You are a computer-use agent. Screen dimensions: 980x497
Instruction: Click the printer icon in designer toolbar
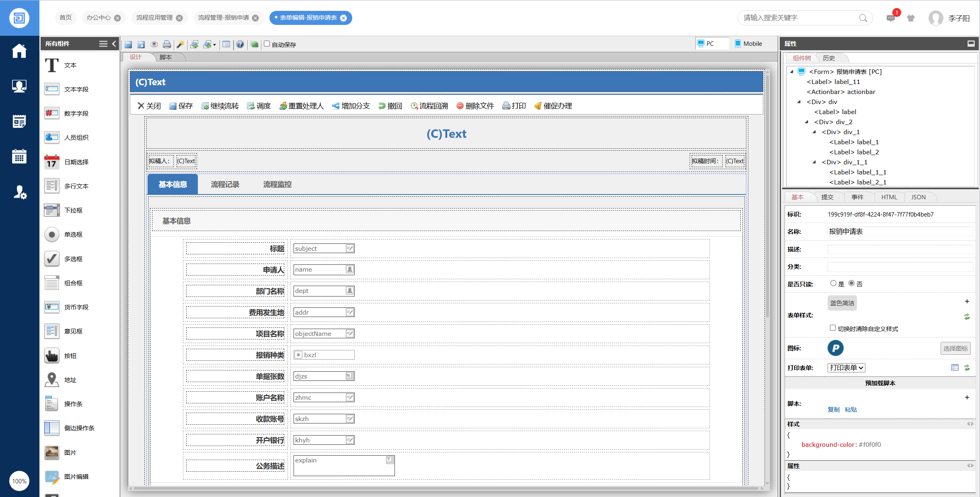pyautogui.click(x=166, y=44)
